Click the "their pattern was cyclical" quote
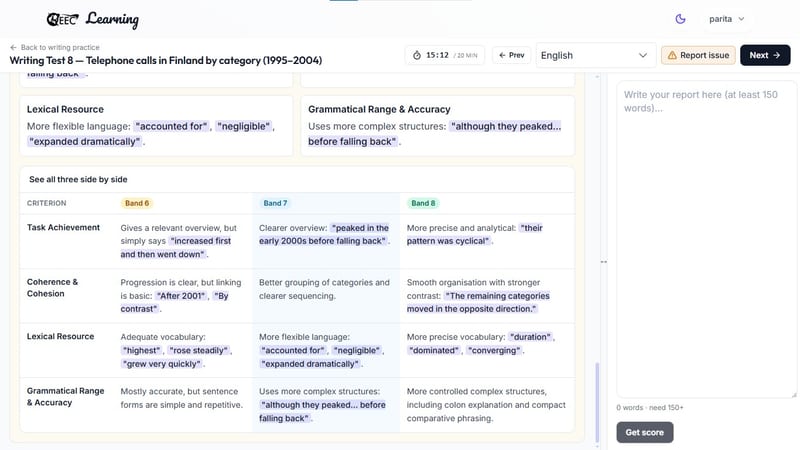The image size is (800, 450). [474, 235]
